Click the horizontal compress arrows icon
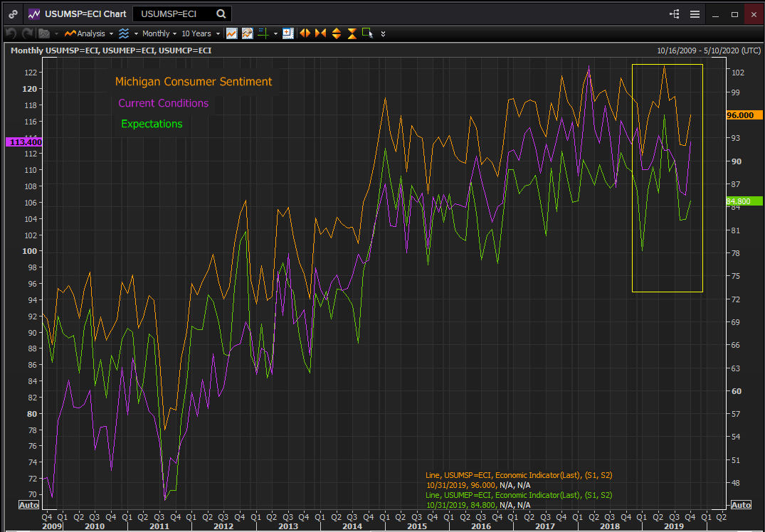 (x=320, y=33)
